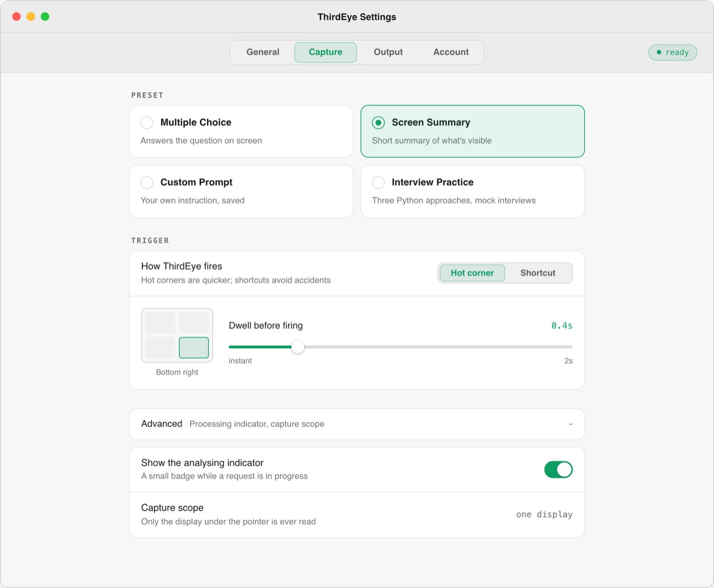This screenshot has height=588, width=714.
Task: Pick the bottom right hot corner
Action: (194, 348)
